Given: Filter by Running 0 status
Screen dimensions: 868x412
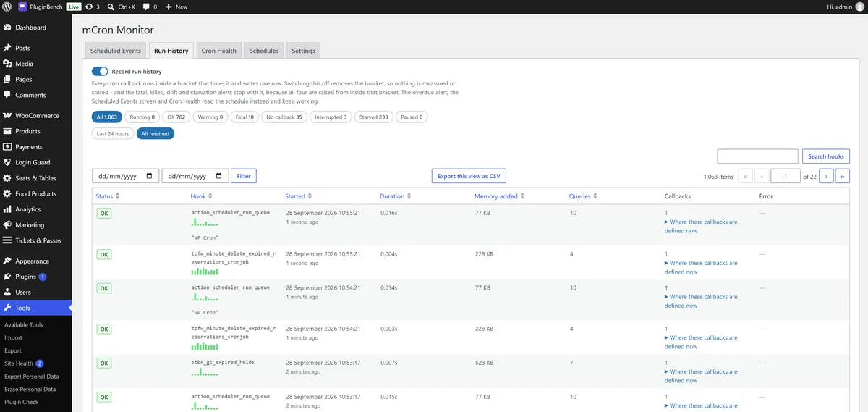Looking at the screenshot, I should click(142, 117).
